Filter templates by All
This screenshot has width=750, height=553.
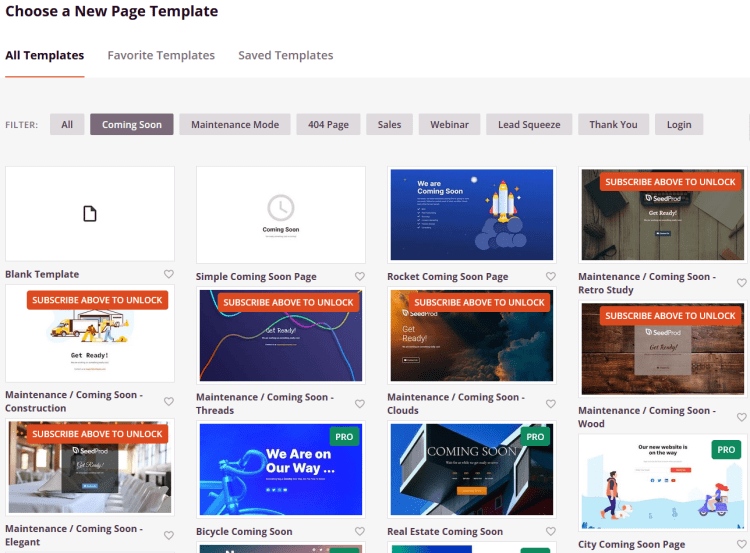67,124
